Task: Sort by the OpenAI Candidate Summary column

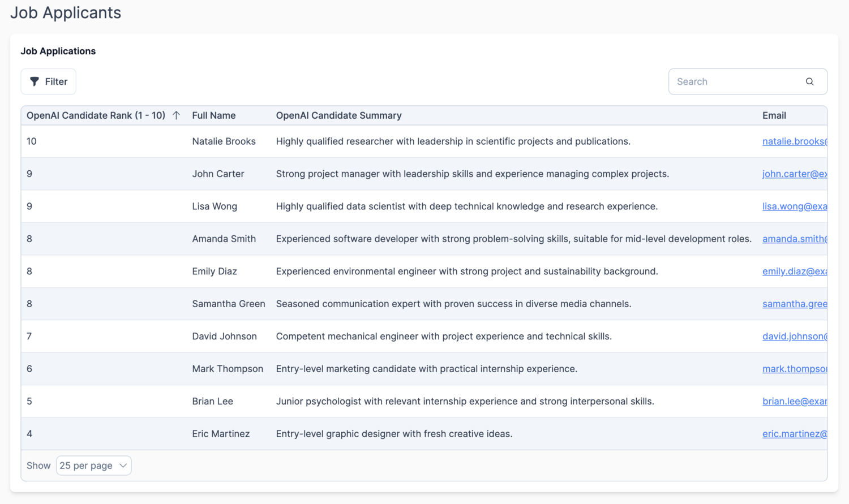Action: point(338,115)
